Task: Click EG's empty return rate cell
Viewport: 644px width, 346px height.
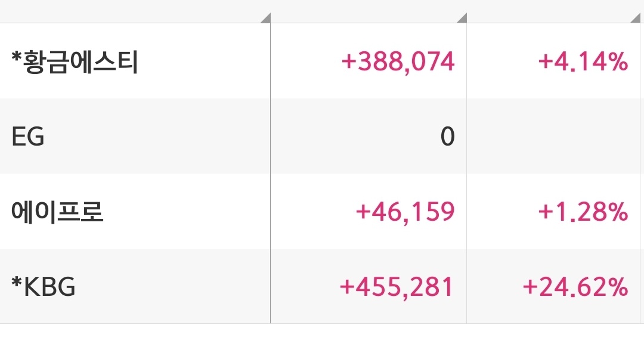Action: tap(553, 137)
